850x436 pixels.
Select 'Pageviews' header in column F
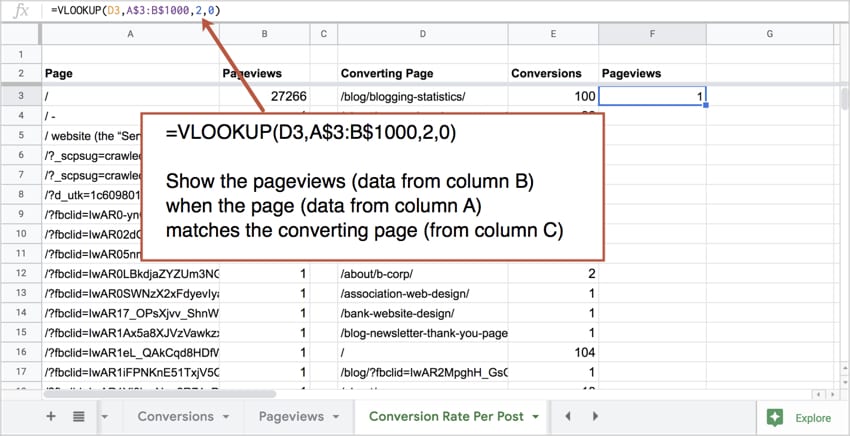(x=653, y=73)
